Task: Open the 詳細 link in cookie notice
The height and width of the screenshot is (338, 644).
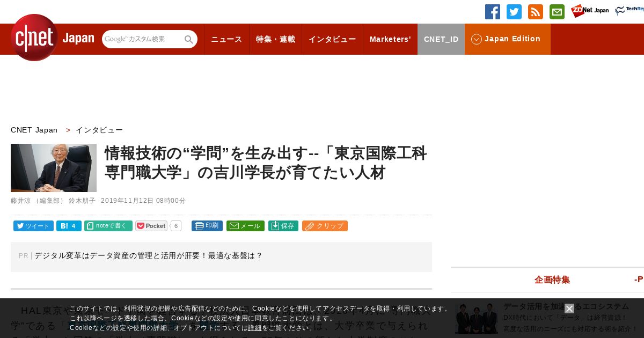Action: (255, 328)
